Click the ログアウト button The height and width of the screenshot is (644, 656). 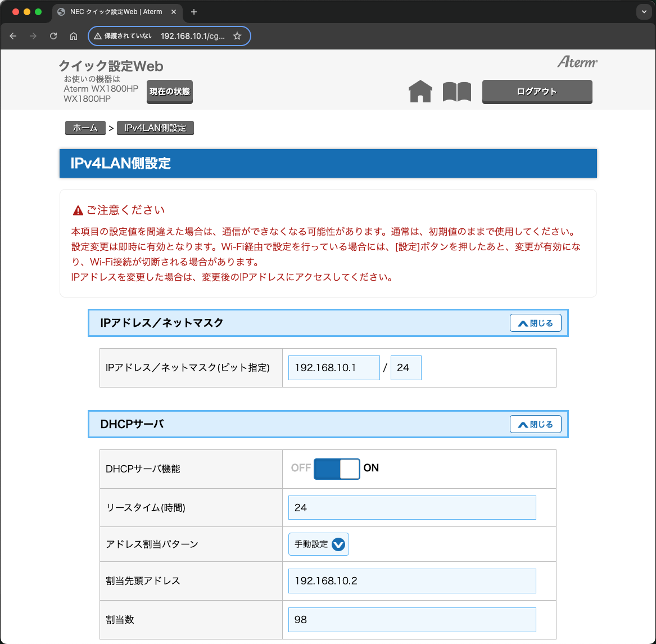537,91
